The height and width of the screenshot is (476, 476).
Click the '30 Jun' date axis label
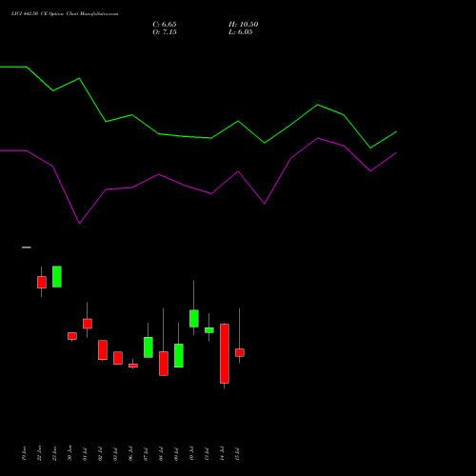click(x=70, y=453)
